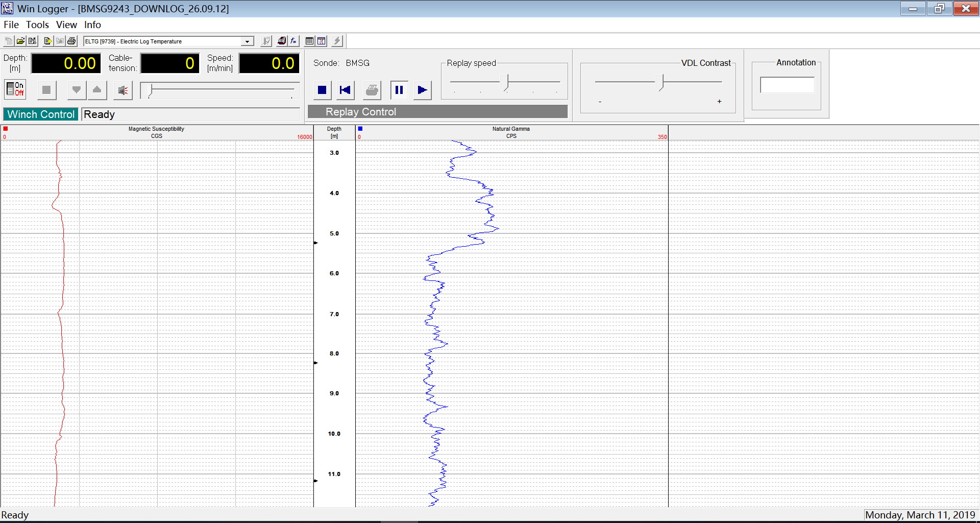Open the File menu
The image size is (980, 523).
[x=11, y=25]
